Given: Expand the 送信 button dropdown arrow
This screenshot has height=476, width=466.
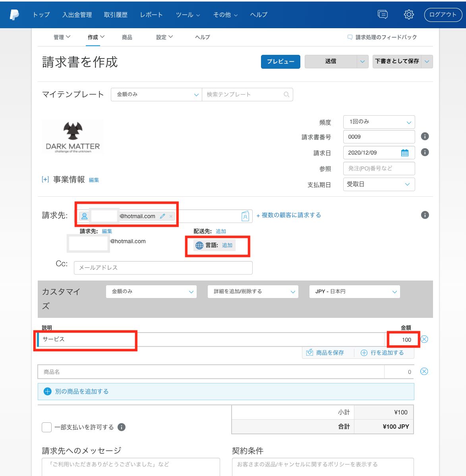Looking at the screenshot, I should tap(362, 62).
